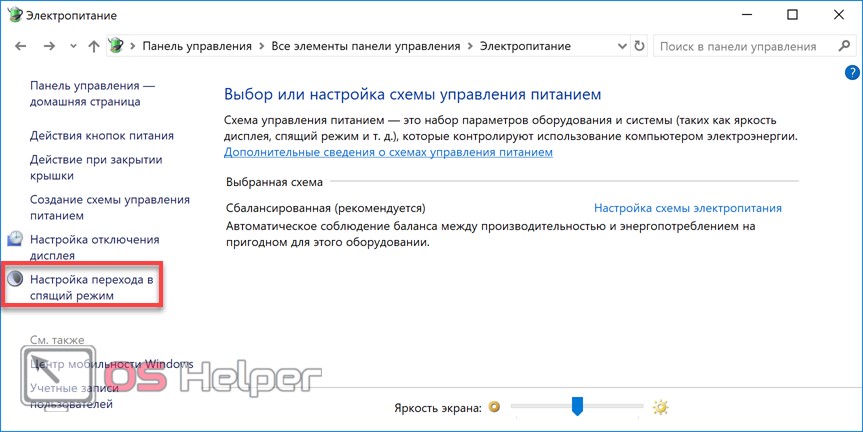Open the recent locations dropdown arrow
863x432 pixels.
(x=73, y=47)
